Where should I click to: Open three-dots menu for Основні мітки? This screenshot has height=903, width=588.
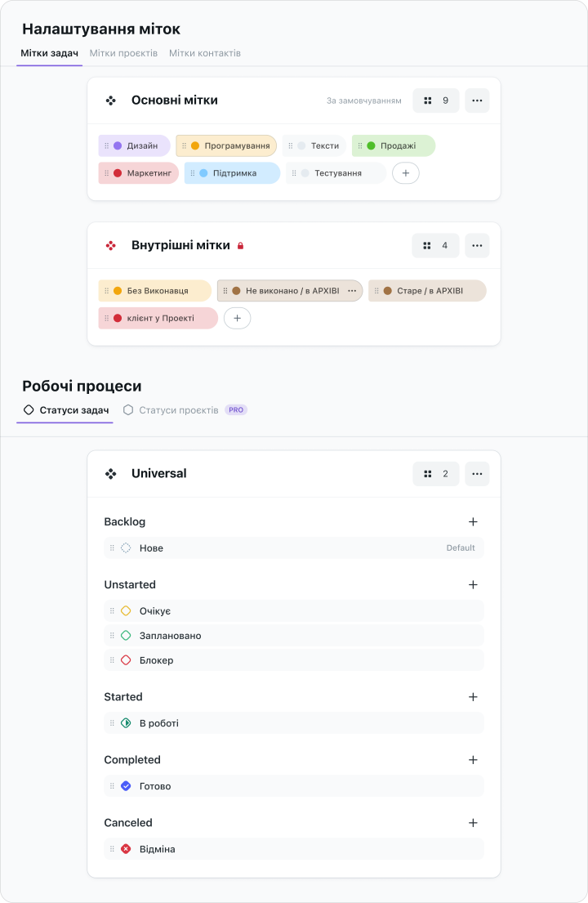point(477,101)
